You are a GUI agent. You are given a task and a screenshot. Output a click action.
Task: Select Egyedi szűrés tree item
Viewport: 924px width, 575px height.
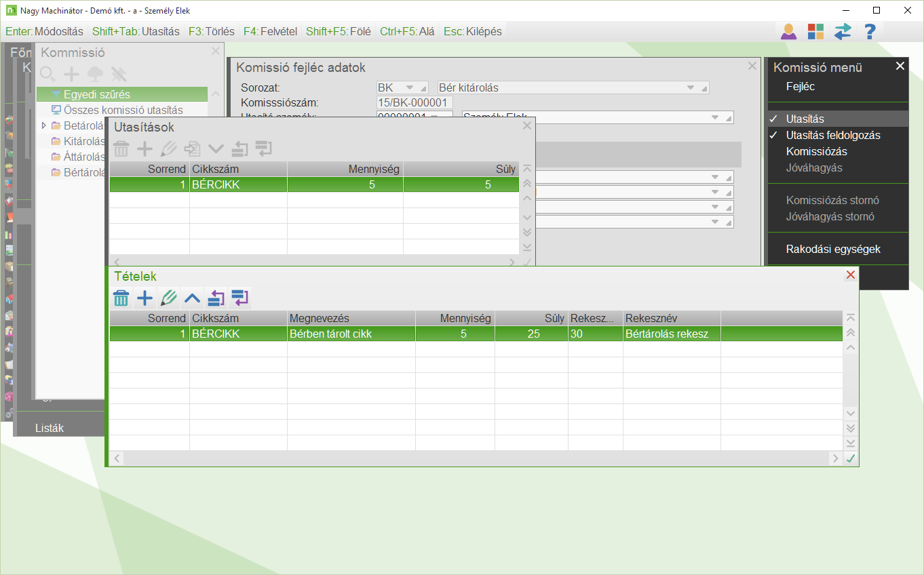pyautogui.click(x=122, y=94)
